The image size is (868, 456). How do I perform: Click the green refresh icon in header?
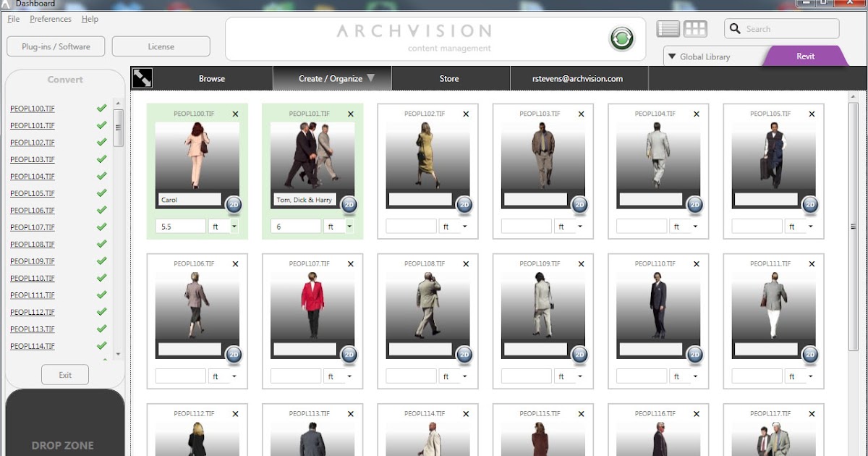(621, 38)
